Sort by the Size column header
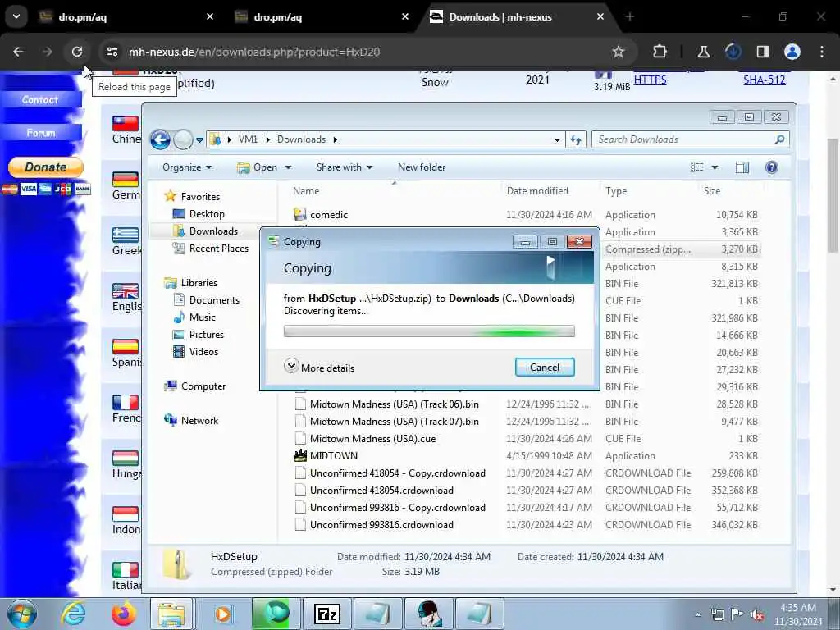Screen dimensions: 840x630 tap(712, 190)
